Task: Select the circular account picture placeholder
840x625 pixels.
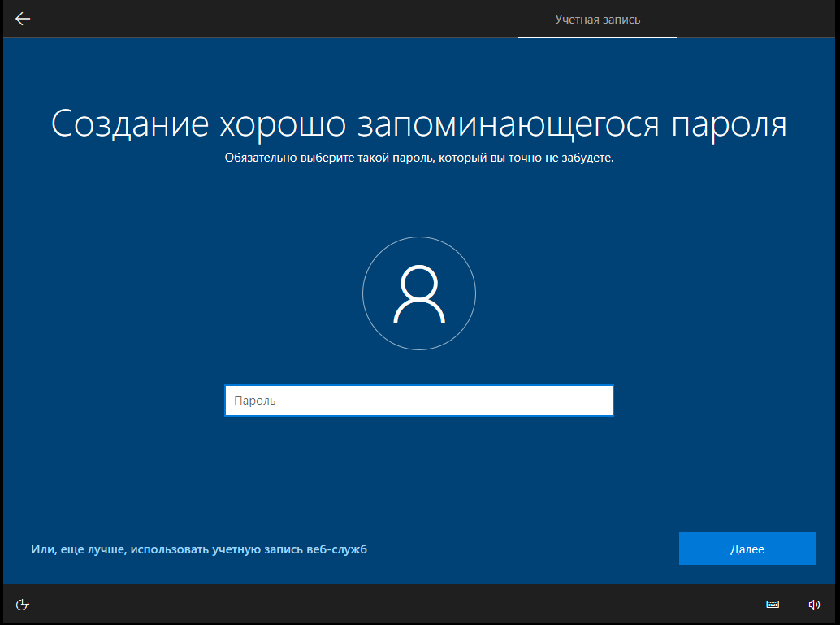Action: (x=419, y=293)
